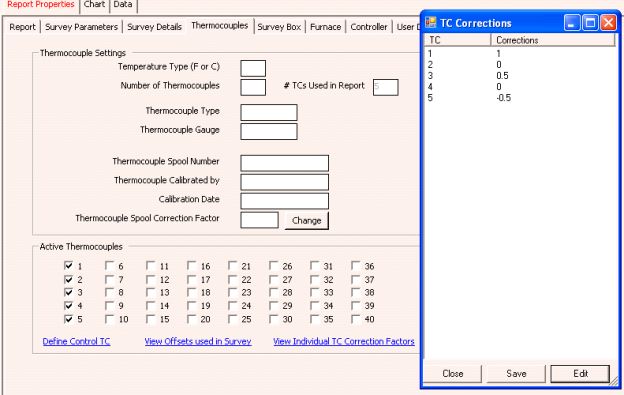Open the Furnace tab
624x395 pixels.
click(326, 27)
